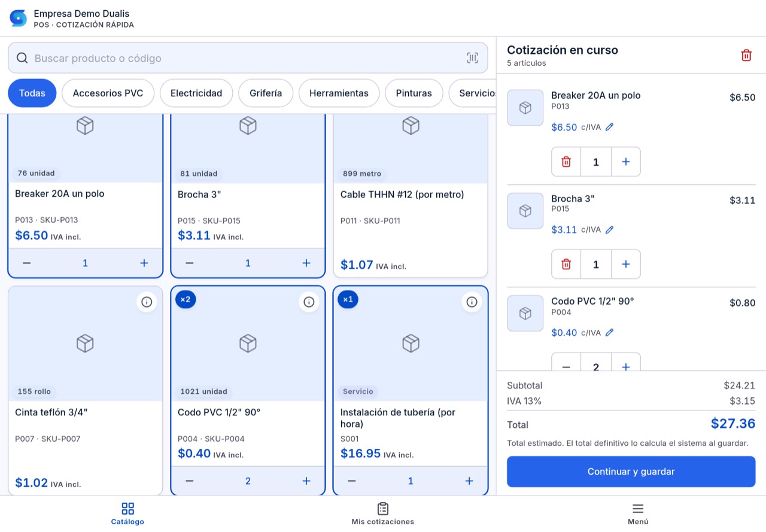766x532 pixels.
Task: Increase Breaker 20A quantity in quotation panel
Action: 626,162
